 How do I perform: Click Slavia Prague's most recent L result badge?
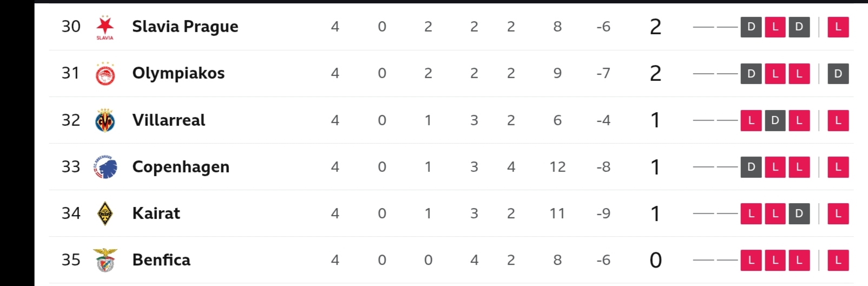[x=838, y=27]
